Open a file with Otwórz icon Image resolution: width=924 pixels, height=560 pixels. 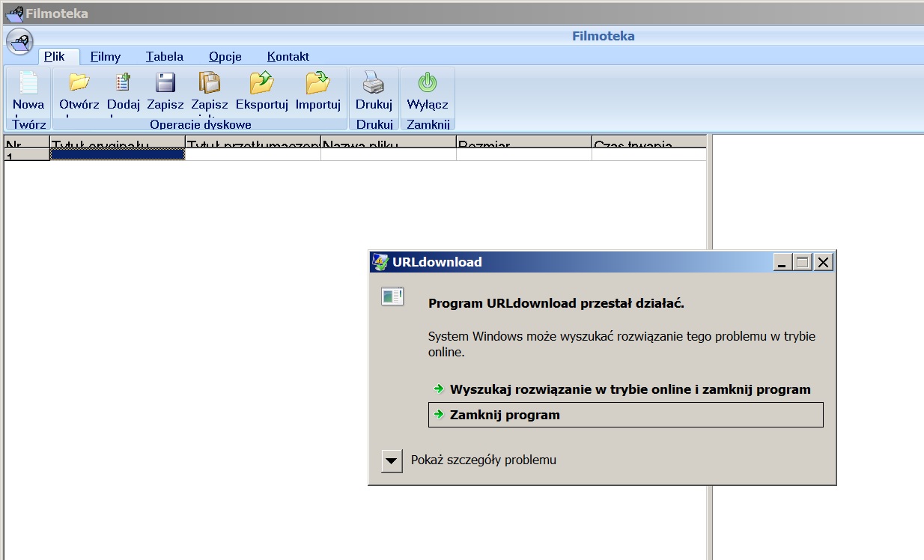point(79,83)
